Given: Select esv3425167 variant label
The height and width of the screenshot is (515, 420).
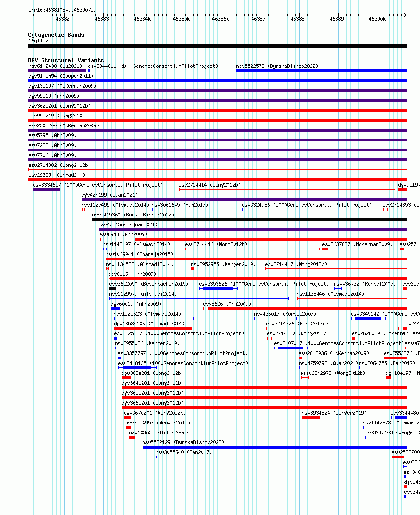Looking at the screenshot, I should pyautogui.click(x=179, y=333).
